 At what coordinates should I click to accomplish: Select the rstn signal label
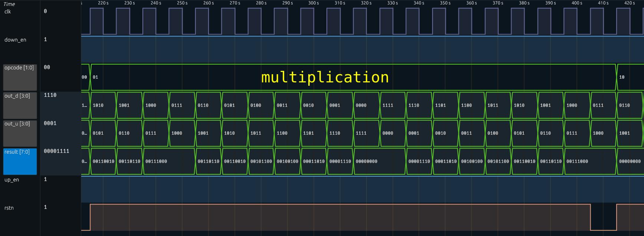pyautogui.click(x=9, y=208)
